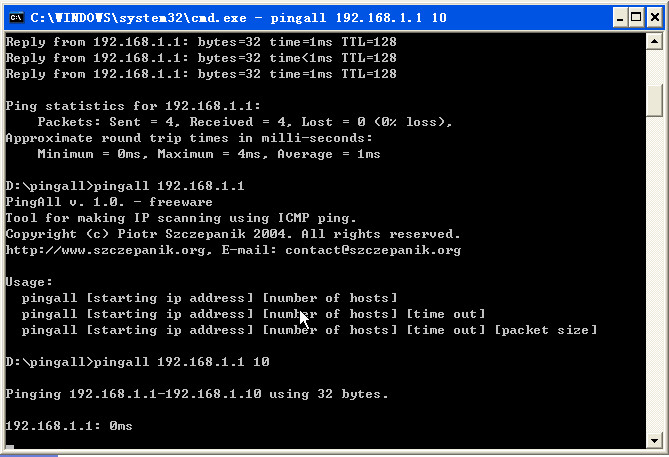Click the Copyright Piotr Szczepanik line

pos(232,234)
